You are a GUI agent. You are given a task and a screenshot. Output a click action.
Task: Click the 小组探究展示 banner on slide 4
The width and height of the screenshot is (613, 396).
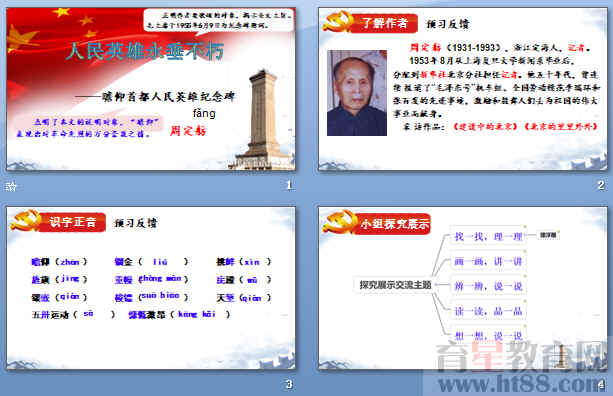(394, 224)
